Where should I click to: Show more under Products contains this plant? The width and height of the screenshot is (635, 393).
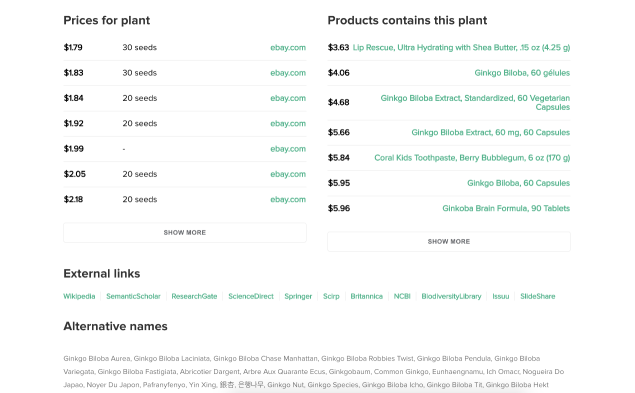(x=449, y=241)
